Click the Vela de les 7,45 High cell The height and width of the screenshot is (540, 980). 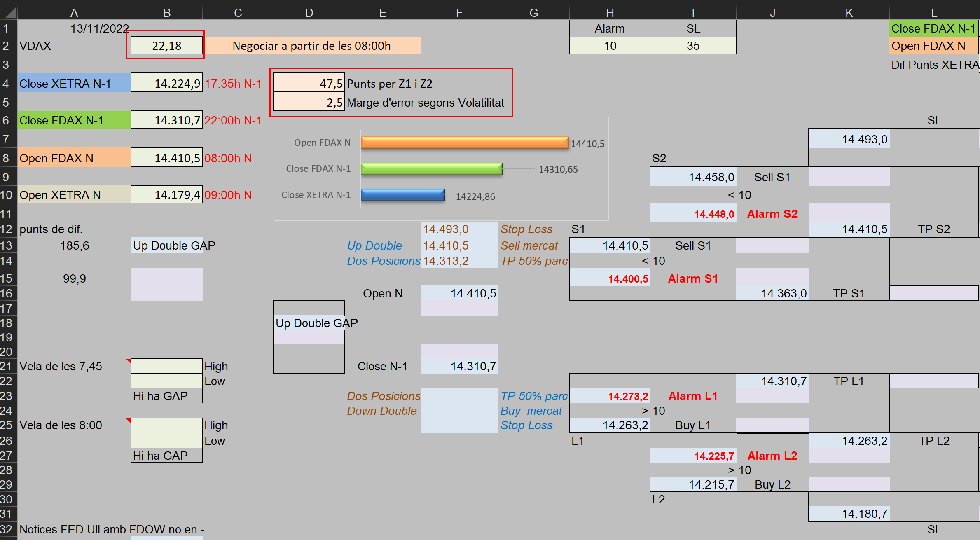coord(166,366)
